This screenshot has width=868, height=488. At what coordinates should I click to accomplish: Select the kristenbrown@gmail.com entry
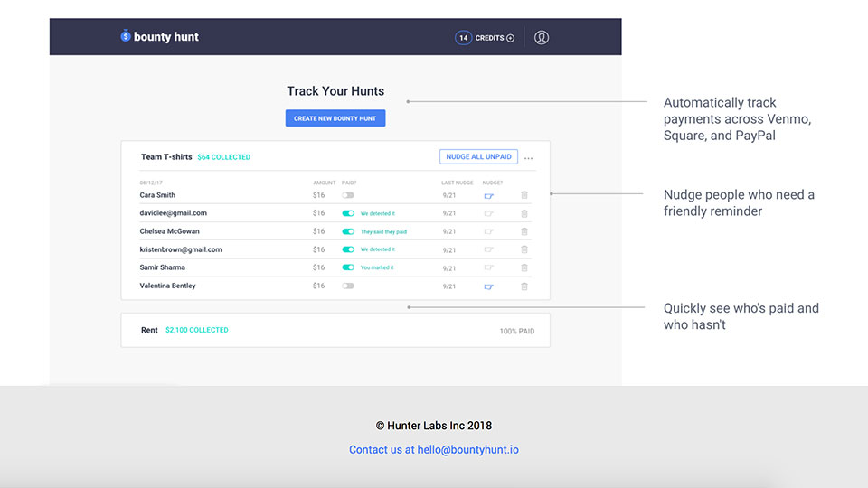[x=181, y=249]
